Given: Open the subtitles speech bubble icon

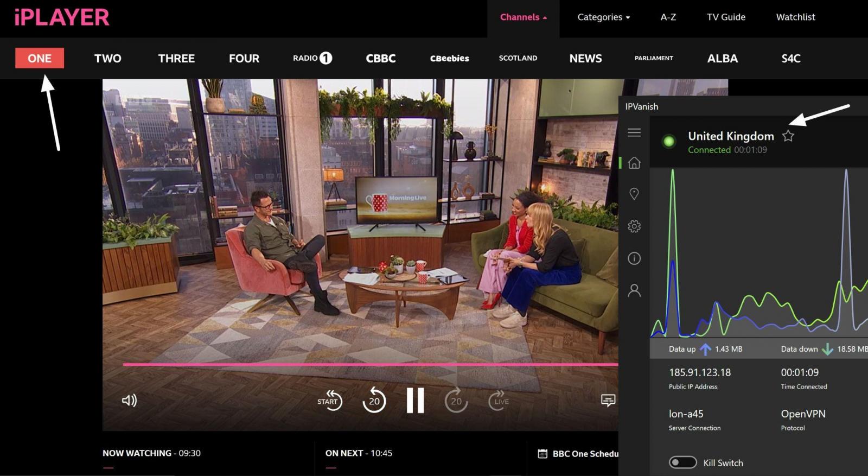Looking at the screenshot, I should click(608, 401).
